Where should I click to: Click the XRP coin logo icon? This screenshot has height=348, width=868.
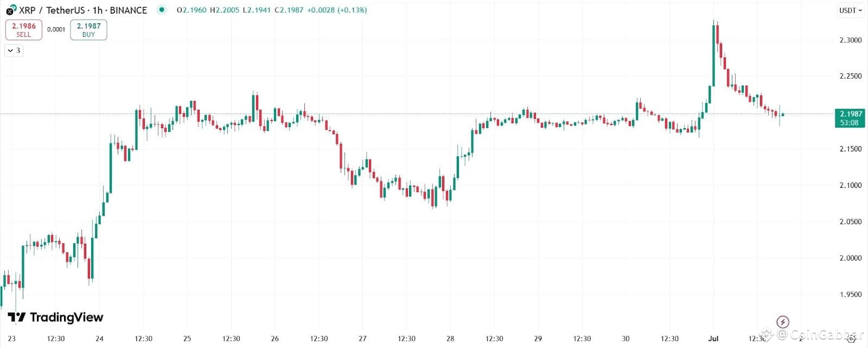coord(9,10)
